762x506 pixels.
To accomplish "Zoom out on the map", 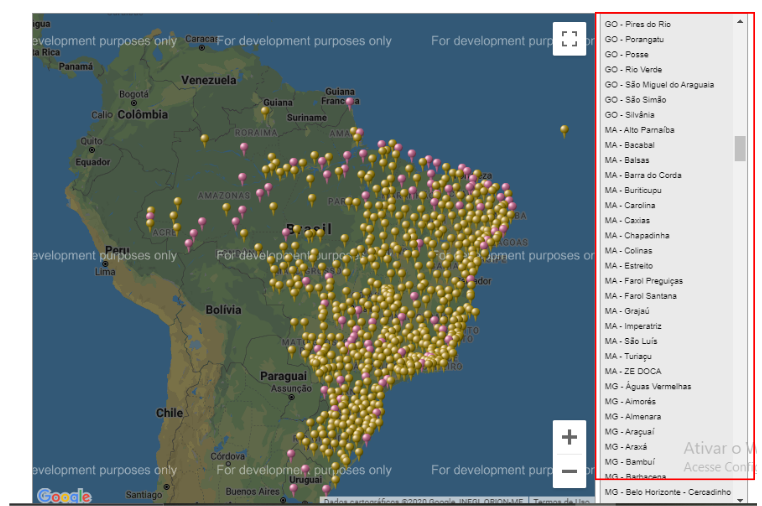I will pos(569,471).
